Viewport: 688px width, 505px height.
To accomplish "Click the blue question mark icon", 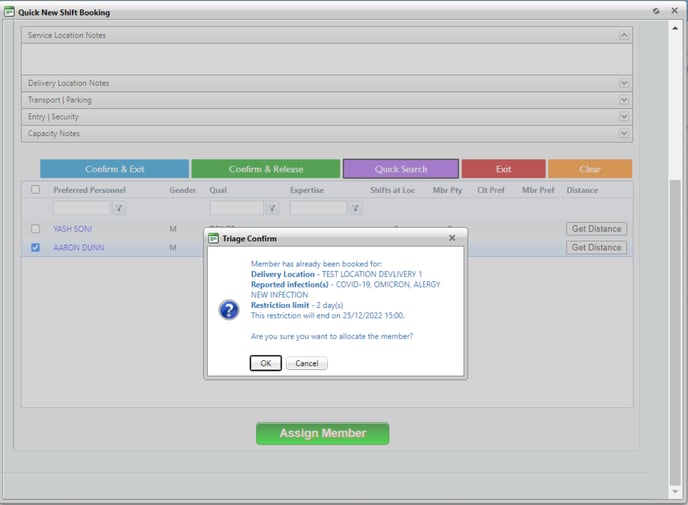I will [228, 309].
